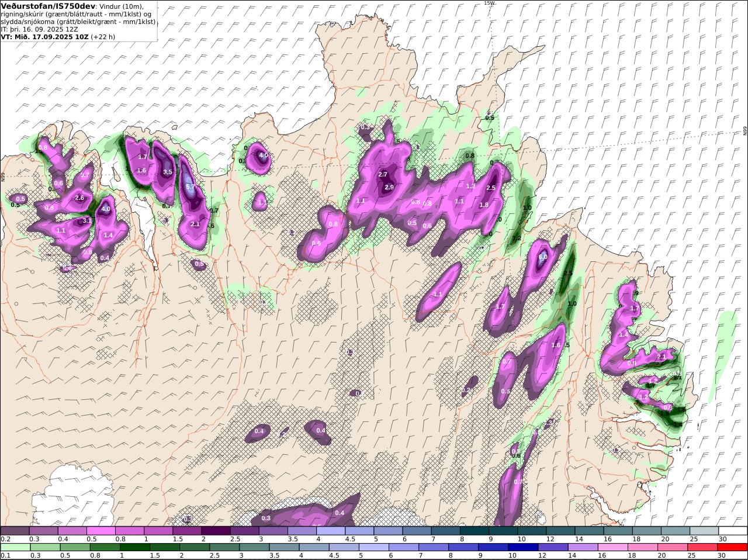748x560 pixels.
Task: Pick the snow legend swatch between 3 and 3.5
Action: point(273,530)
